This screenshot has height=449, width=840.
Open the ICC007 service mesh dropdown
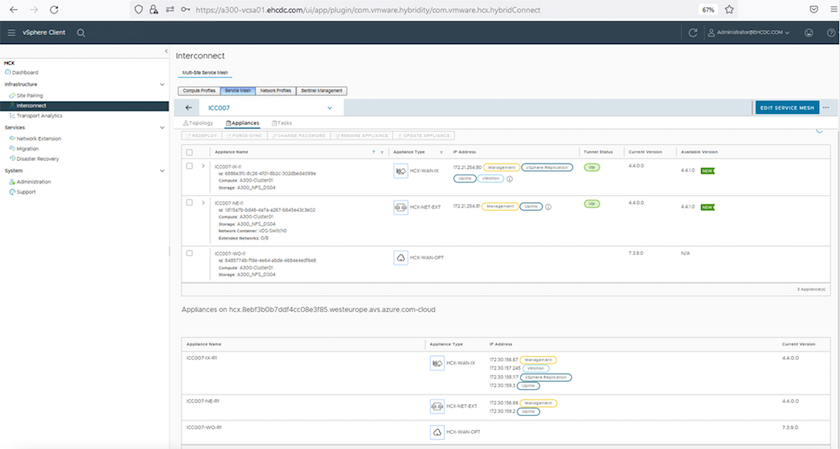pyautogui.click(x=329, y=107)
